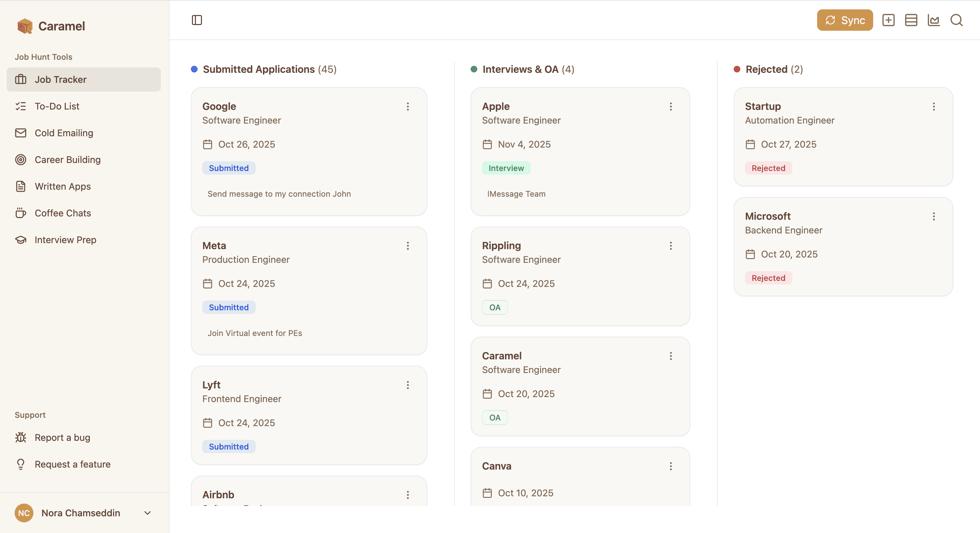Click Submitted status badge on Google card
The width and height of the screenshot is (980, 533).
point(229,168)
